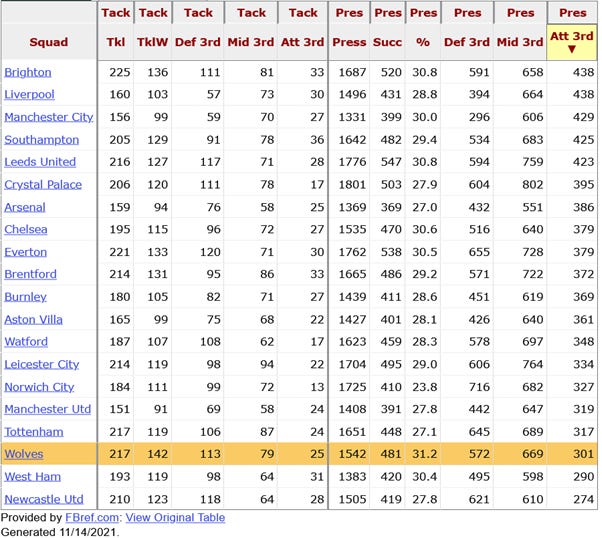The image size is (602, 538).
Task: Select West Ham's Att 3rd value 290
Action: (584, 477)
